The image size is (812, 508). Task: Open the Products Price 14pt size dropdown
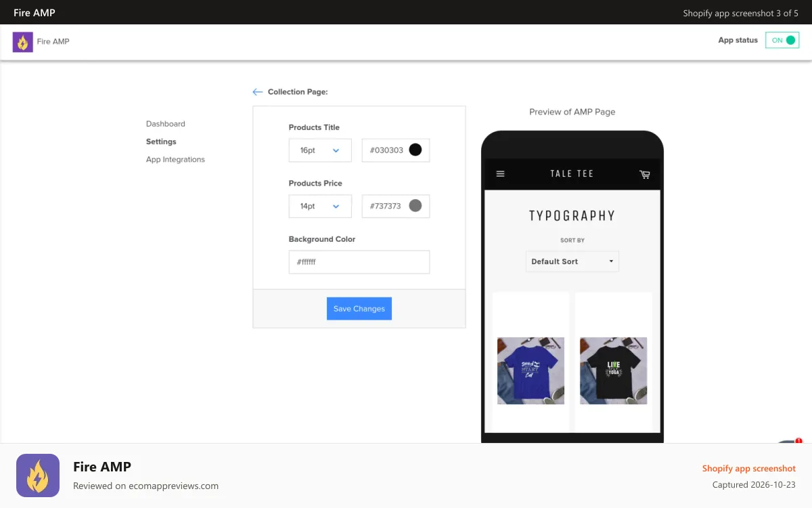tap(320, 207)
